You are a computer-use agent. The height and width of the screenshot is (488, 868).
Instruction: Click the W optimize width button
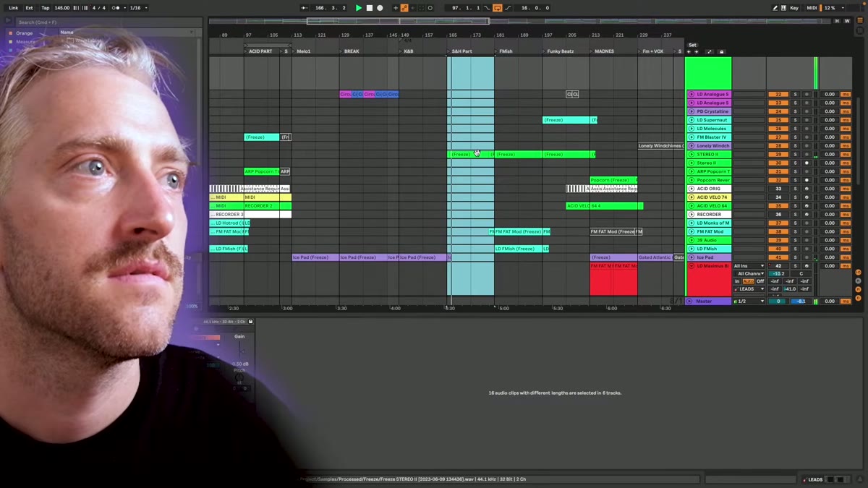click(847, 21)
